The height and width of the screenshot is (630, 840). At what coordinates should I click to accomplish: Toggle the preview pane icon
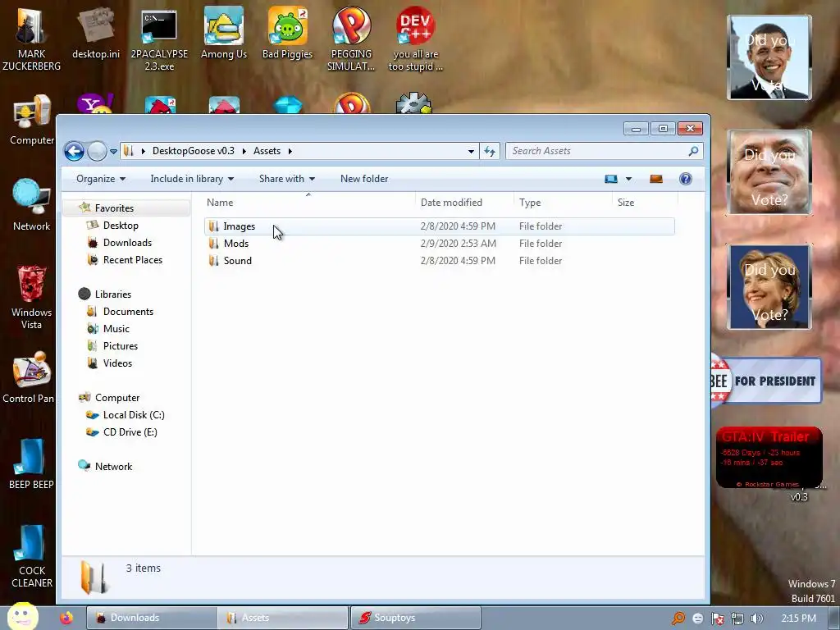pyautogui.click(x=656, y=179)
